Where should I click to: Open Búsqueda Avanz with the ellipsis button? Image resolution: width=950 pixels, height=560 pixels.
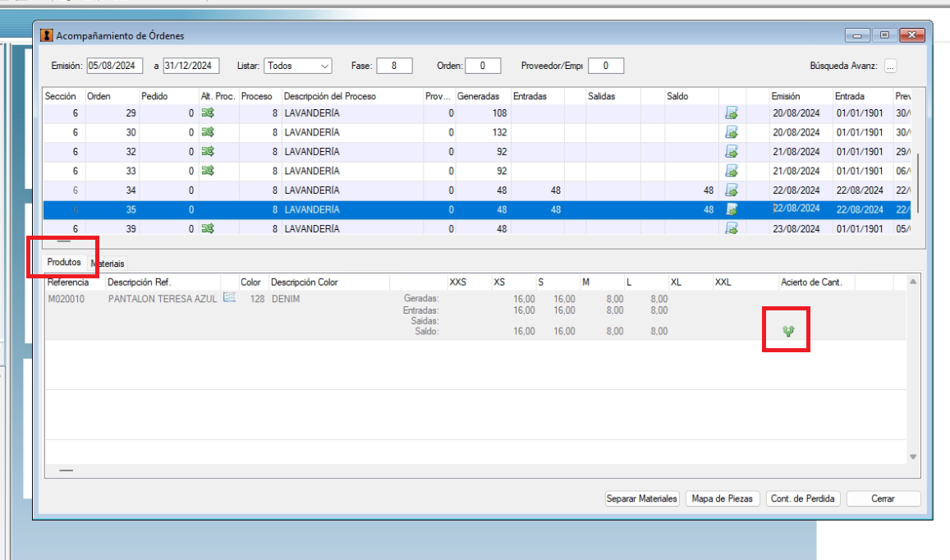(890, 66)
